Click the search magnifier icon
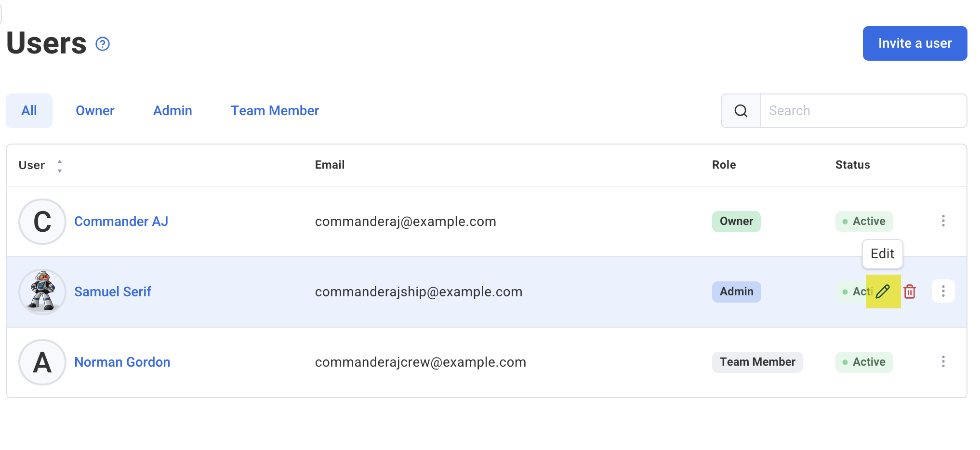Image resolution: width=980 pixels, height=450 pixels. point(741,111)
